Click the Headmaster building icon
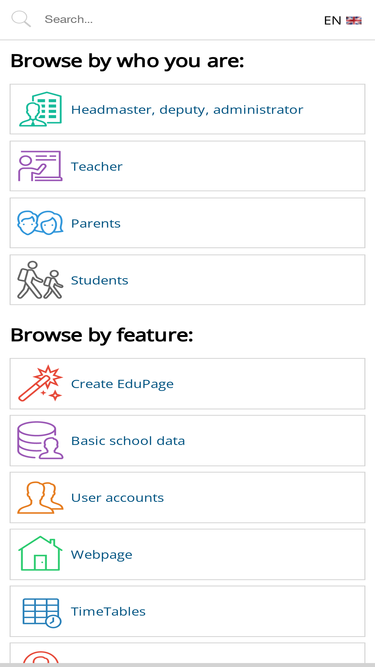Viewport: 375px width, 667px height. [x=40, y=109]
